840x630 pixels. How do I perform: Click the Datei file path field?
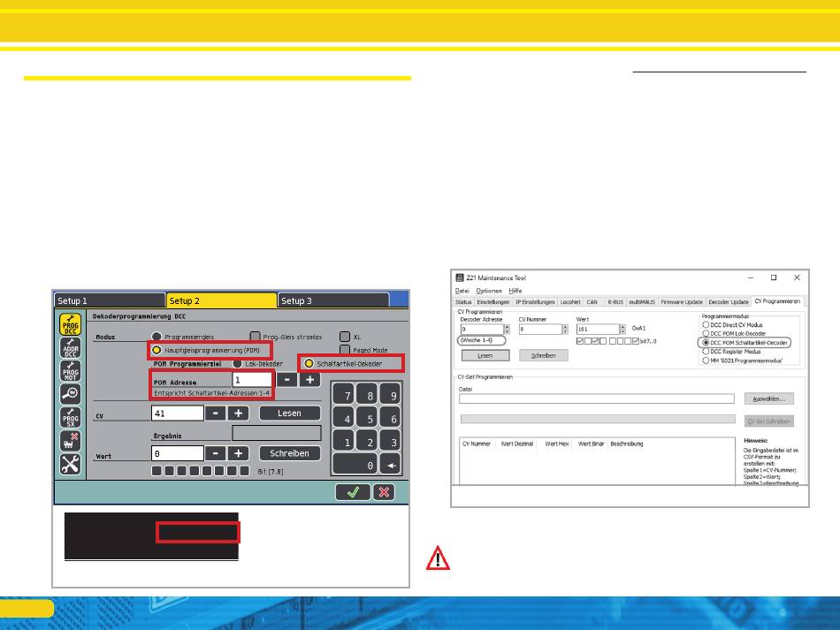pos(597,398)
